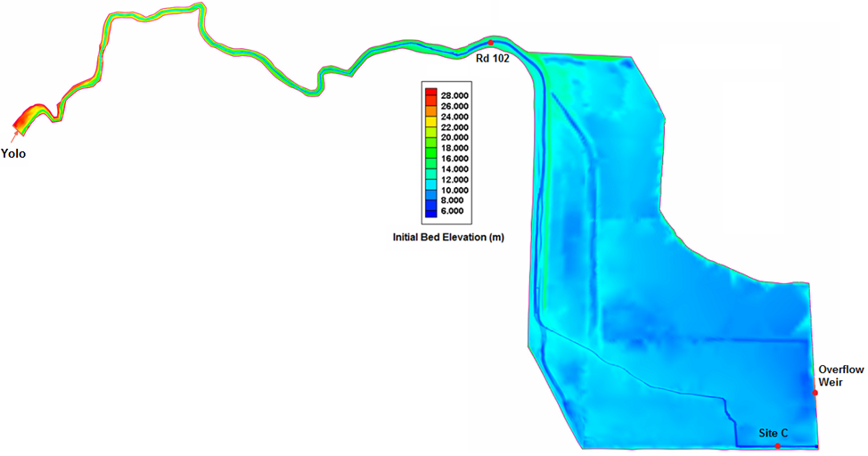Click the 22.000 value text in legend
The image size is (868, 456).
(x=454, y=127)
